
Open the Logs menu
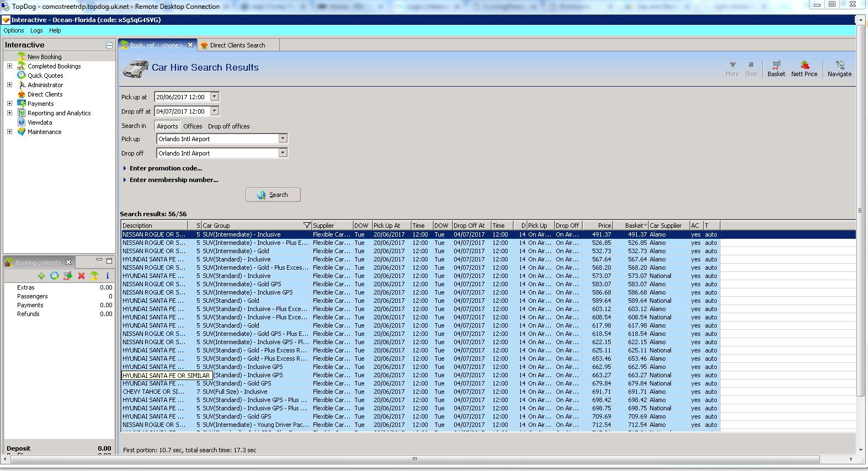coord(36,31)
